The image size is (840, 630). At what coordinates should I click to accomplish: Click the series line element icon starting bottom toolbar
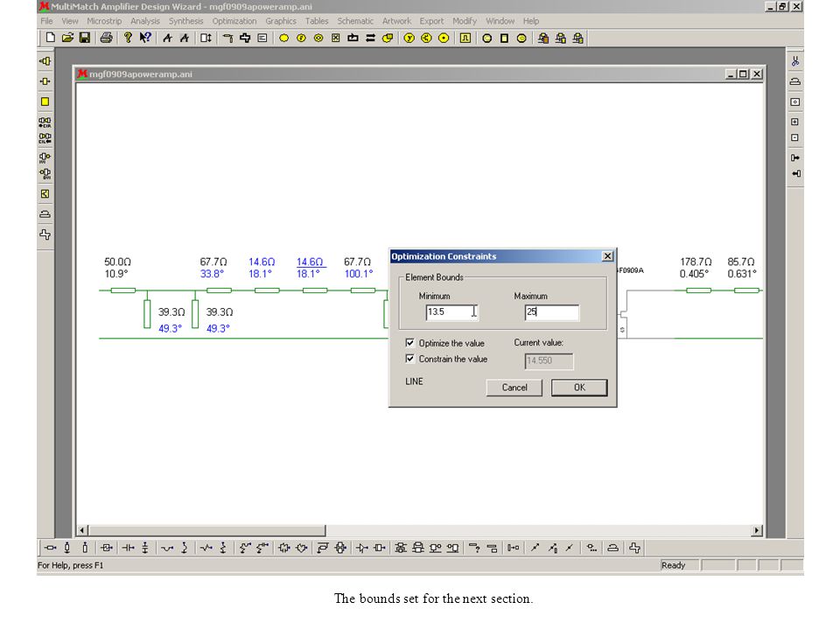(x=51, y=548)
